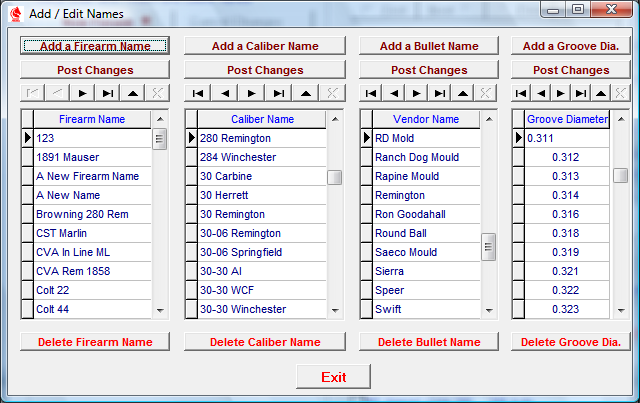The image size is (640, 403).
Task: Click scroll down arrow of Firearm Name list
Action: (x=160, y=311)
